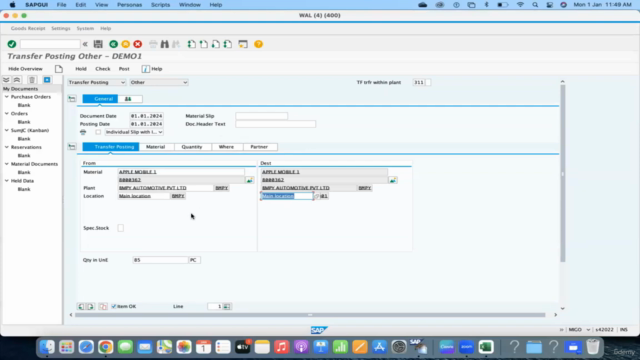Click the delete item icon beside Item OK
640x360 pixels.
click(103, 306)
